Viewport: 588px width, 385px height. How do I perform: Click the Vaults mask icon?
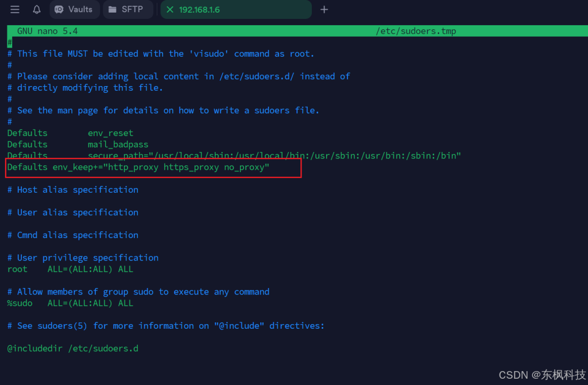pyautogui.click(x=59, y=9)
